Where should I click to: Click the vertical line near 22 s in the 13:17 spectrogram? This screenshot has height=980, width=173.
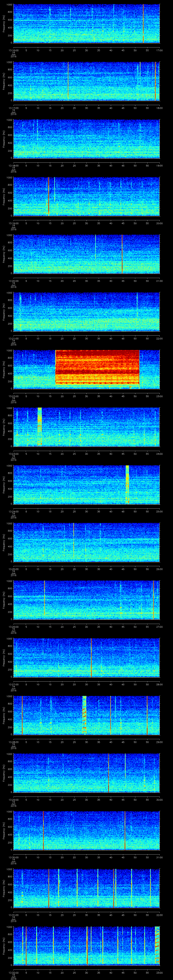[x=68, y=81]
